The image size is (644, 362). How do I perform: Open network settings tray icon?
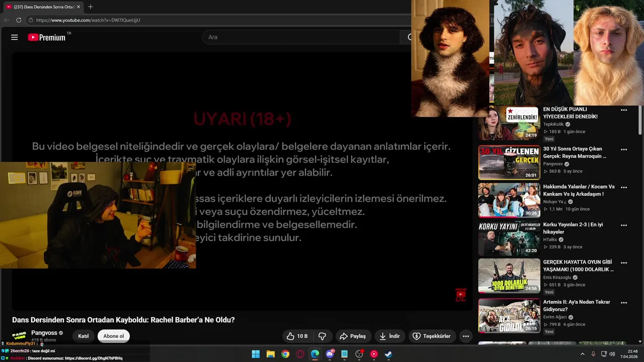point(604,354)
